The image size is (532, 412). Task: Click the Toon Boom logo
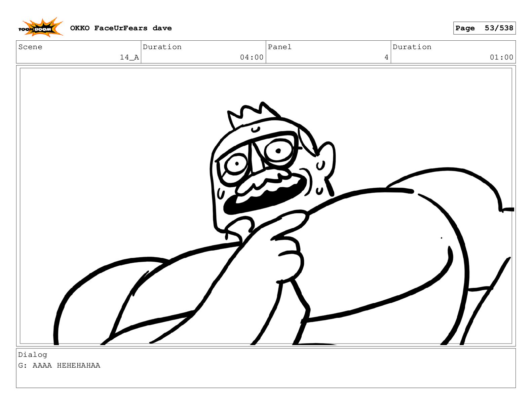point(40,28)
